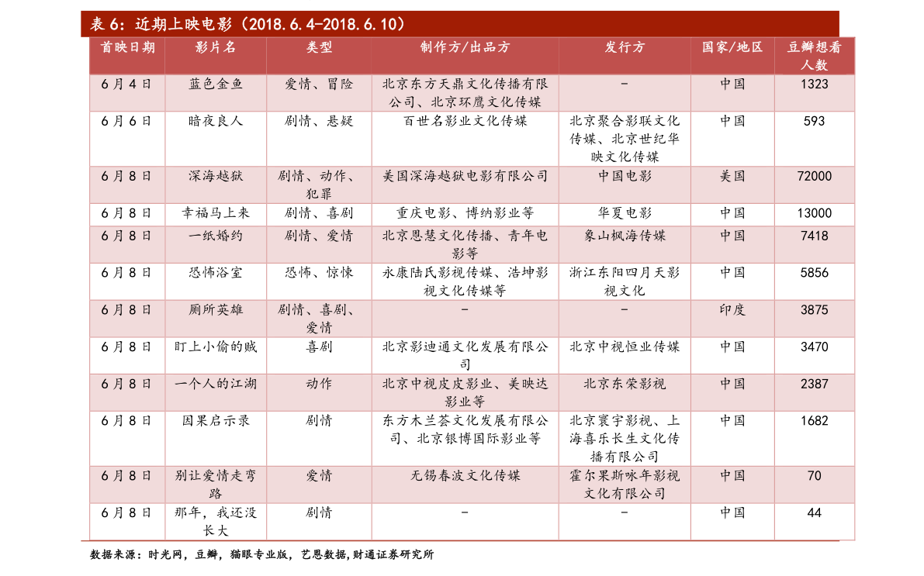Image resolution: width=924 pixels, height=576 pixels.
Task: Click the value 1323 for 蓝色金鱼
Action: (815, 85)
